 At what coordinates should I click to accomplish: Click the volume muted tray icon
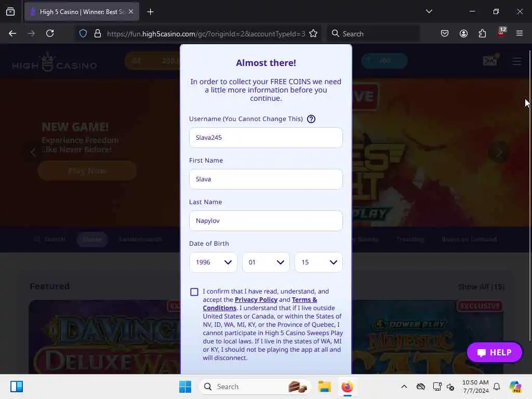450,387
